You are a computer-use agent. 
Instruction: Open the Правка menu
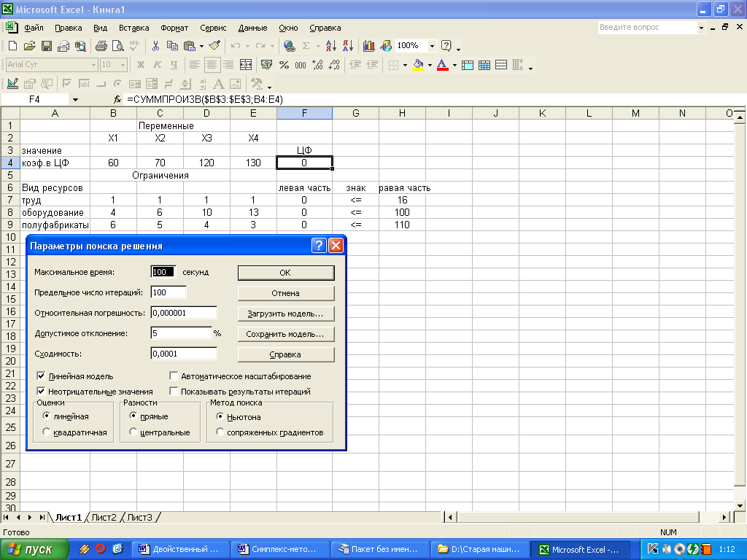pos(68,28)
